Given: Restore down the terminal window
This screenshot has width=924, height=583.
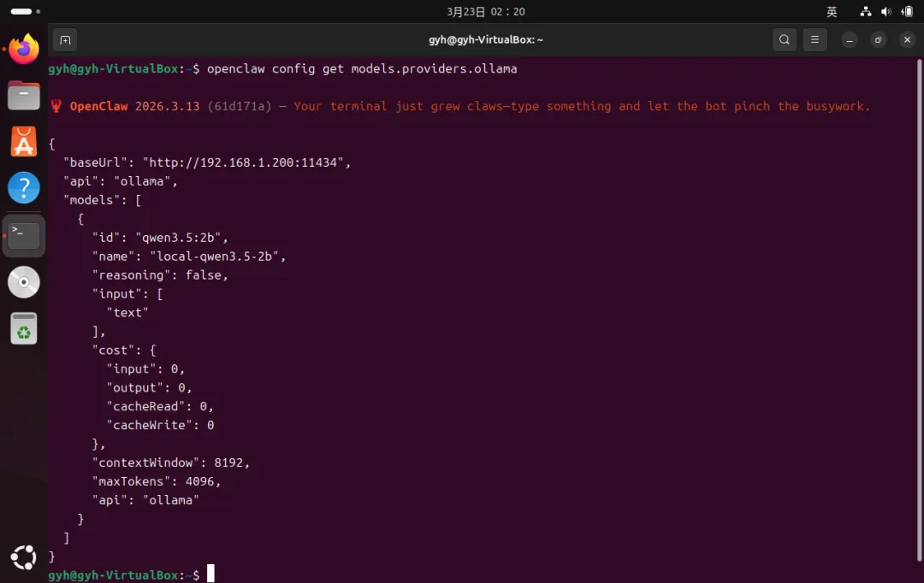Looking at the screenshot, I should (x=878, y=40).
